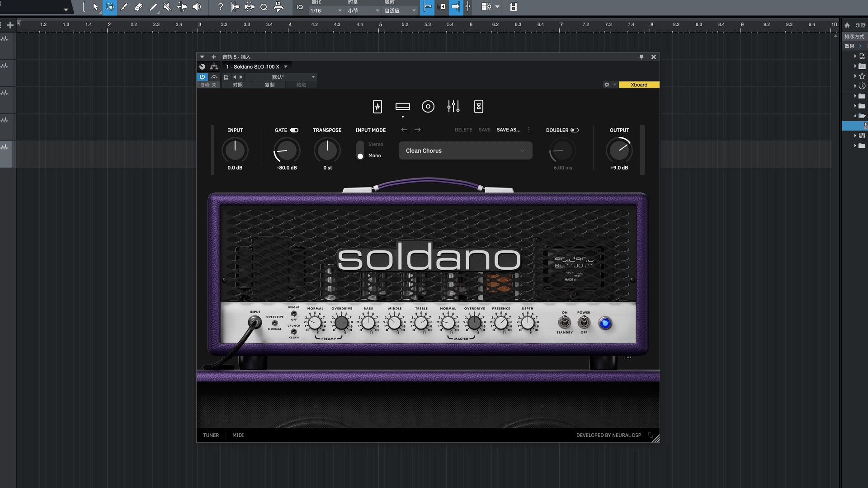868x488 pixels.
Task: Open the TUNER tab
Action: 211,435
